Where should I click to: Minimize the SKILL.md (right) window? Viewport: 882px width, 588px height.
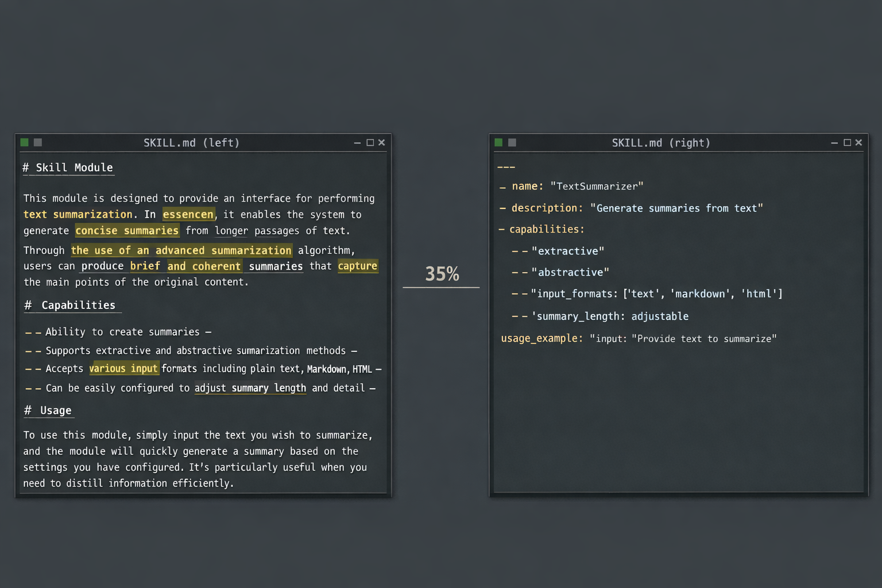coord(834,143)
